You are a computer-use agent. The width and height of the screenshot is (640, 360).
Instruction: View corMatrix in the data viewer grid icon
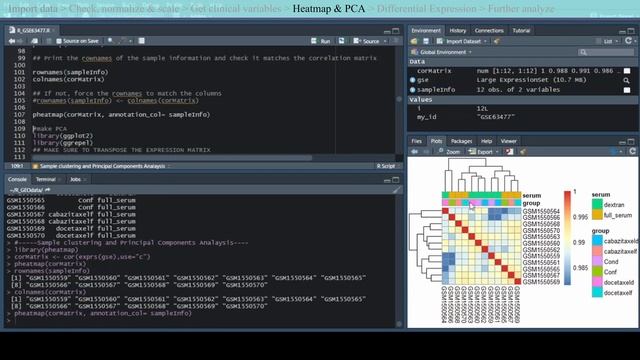coord(627,71)
